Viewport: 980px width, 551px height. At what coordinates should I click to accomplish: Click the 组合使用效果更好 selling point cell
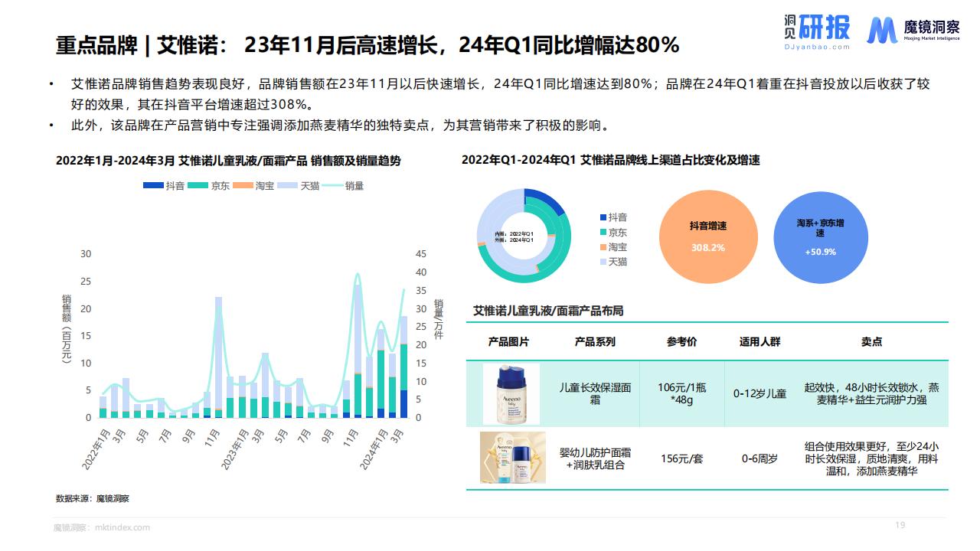(x=871, y=458)
